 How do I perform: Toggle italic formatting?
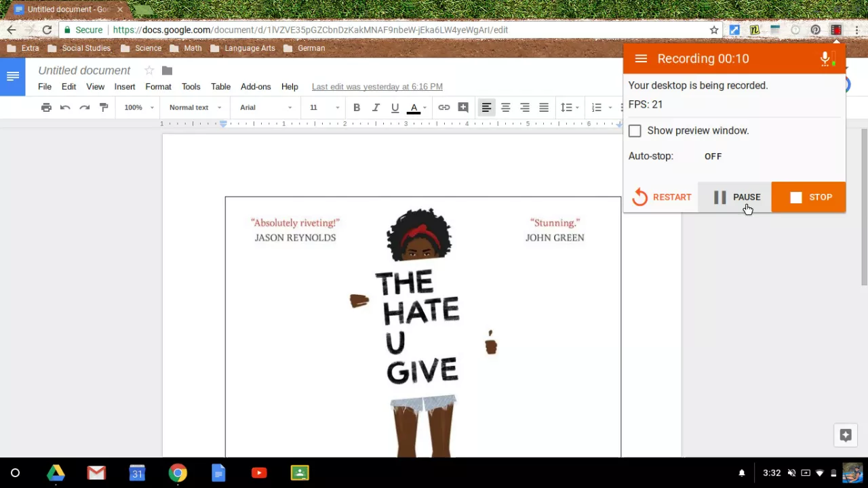click(x=376, y=107)
